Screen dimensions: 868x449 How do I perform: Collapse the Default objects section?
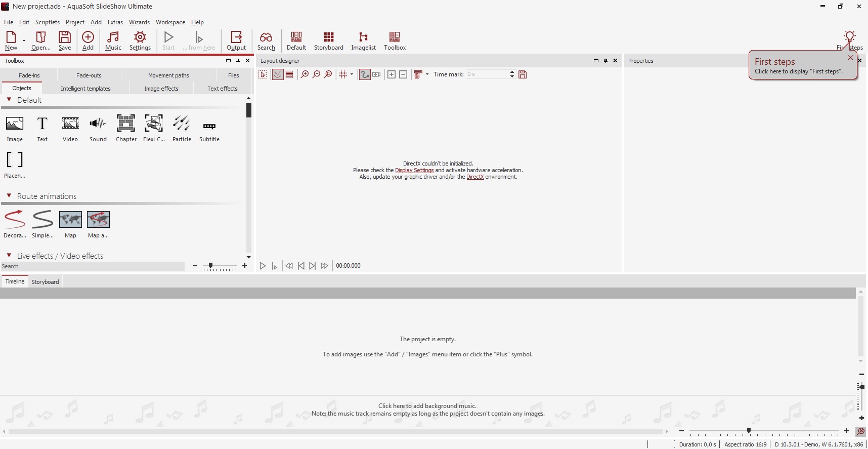tap(9, 100)
